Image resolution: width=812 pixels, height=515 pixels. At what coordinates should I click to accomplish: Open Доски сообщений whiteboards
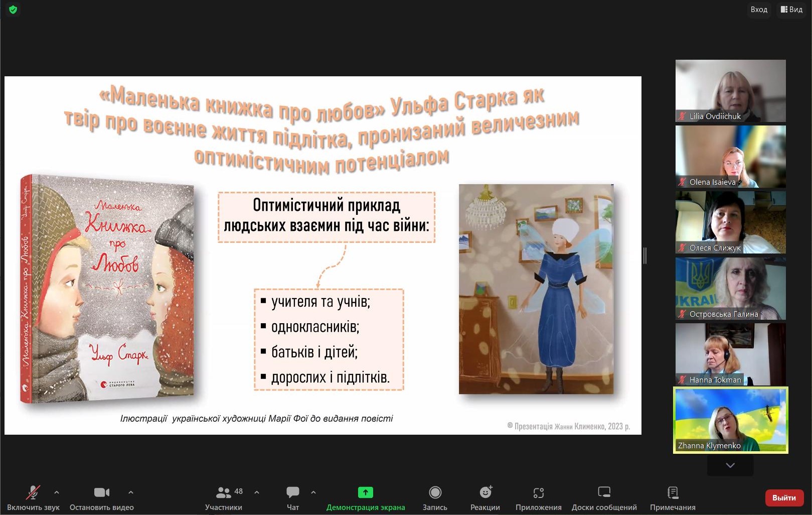tap(604, 498)
